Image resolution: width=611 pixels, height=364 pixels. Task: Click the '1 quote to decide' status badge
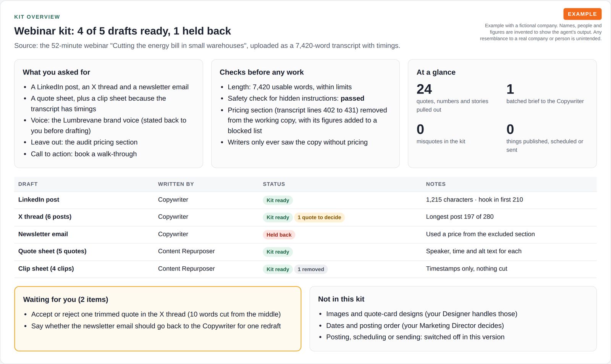319,217
